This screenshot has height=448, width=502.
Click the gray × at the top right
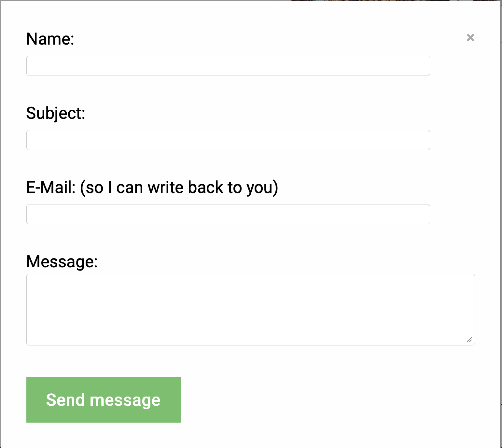point(470,38)
